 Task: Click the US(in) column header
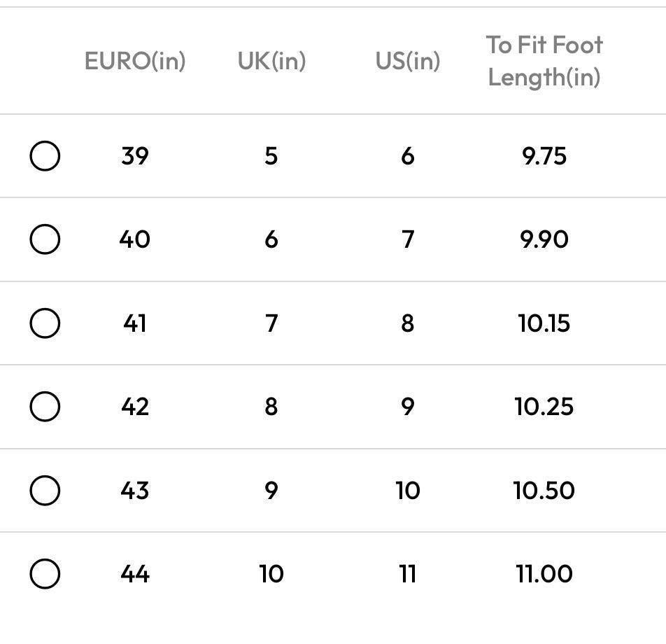(x=408, y=61)
